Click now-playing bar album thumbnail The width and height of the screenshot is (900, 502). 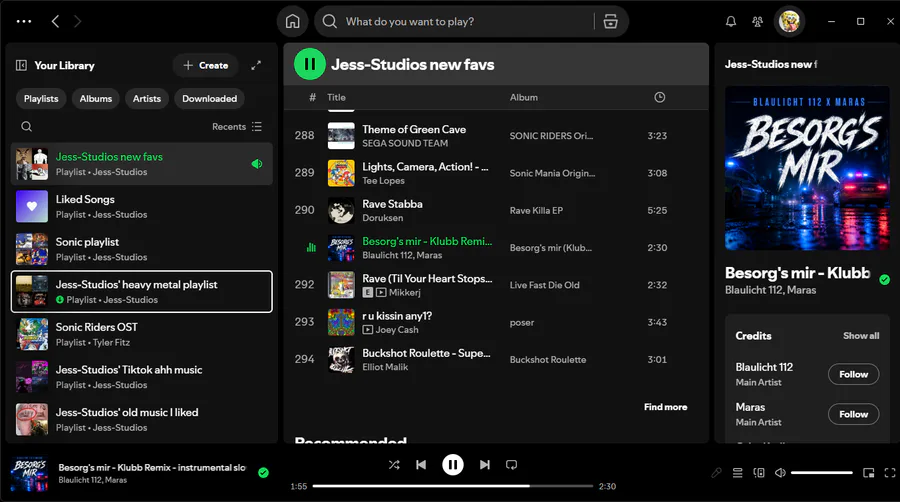pos(29,473)
